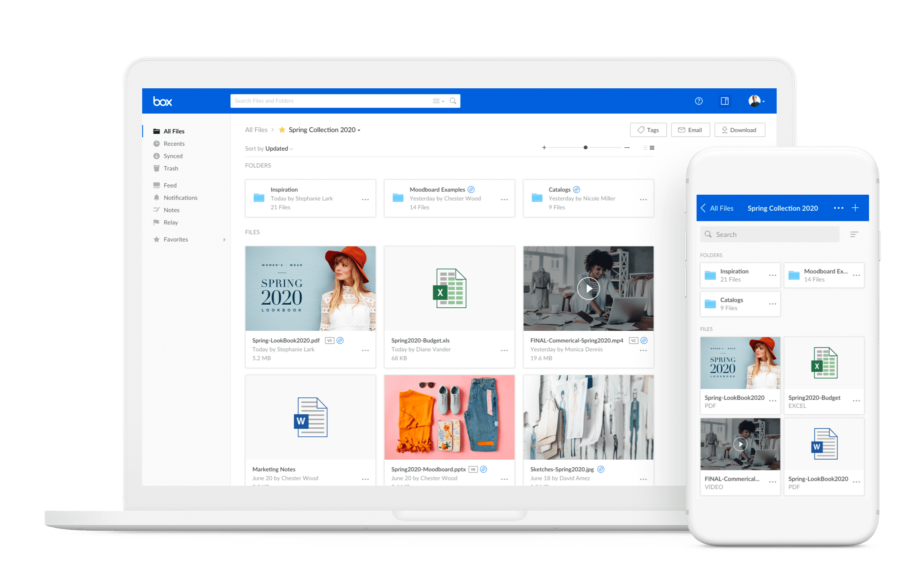The width and height of the screenshot is (924, 562).
Task: Click the V2 version badge on FINAL-Commerical-Spring2020.mp4
Action: click(634, 340)
